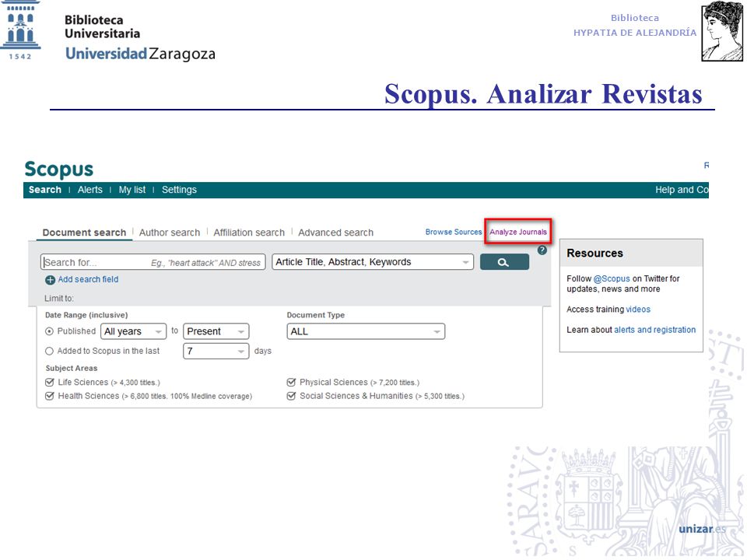Follow the @Scopus Twitter link
The image size is (747, 560).
coord(612,278)
